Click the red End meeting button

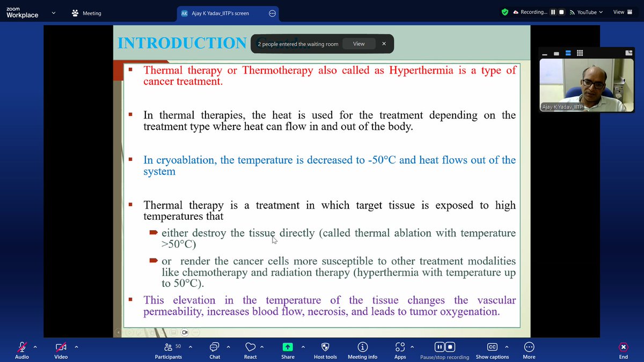[623, 350]
